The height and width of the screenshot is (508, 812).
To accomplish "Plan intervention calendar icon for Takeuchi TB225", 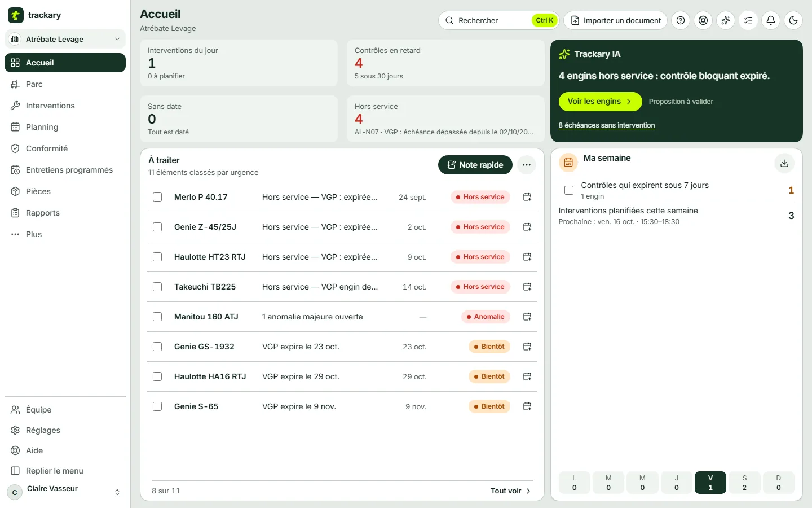I will coord(527,287).
